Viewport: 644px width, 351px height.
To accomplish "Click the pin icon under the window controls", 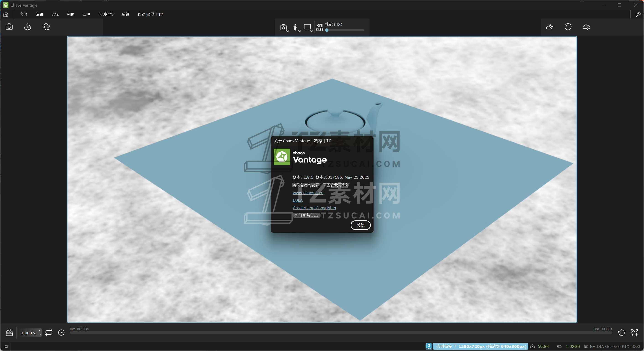I will click(638, 15).
